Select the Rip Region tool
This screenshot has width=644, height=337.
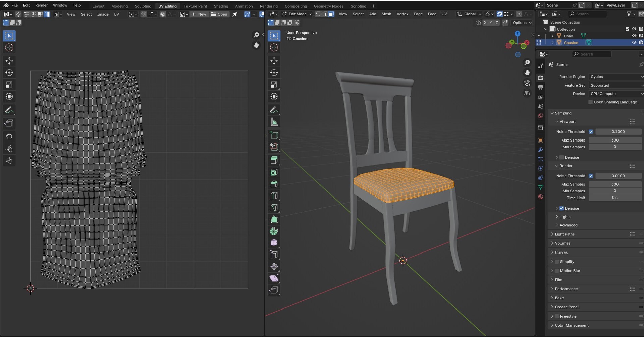(x=274, y=290)
